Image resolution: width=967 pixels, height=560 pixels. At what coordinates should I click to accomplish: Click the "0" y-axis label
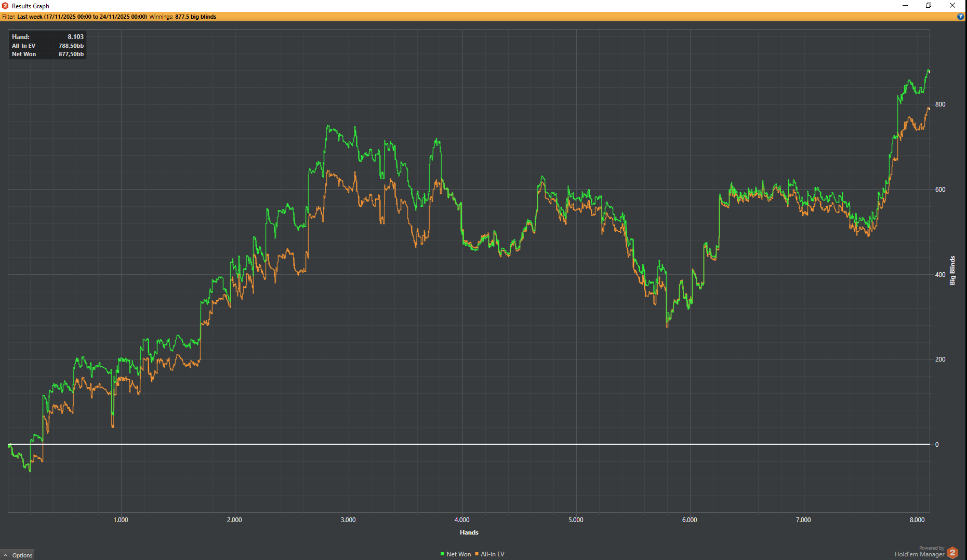pyautogui.click(x=937, y=445)
